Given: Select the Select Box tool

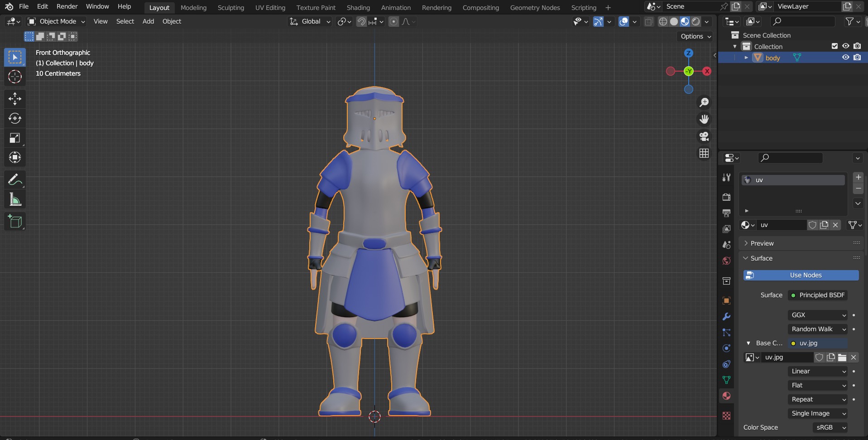Looking at the screenshot, I should point(15,57).
